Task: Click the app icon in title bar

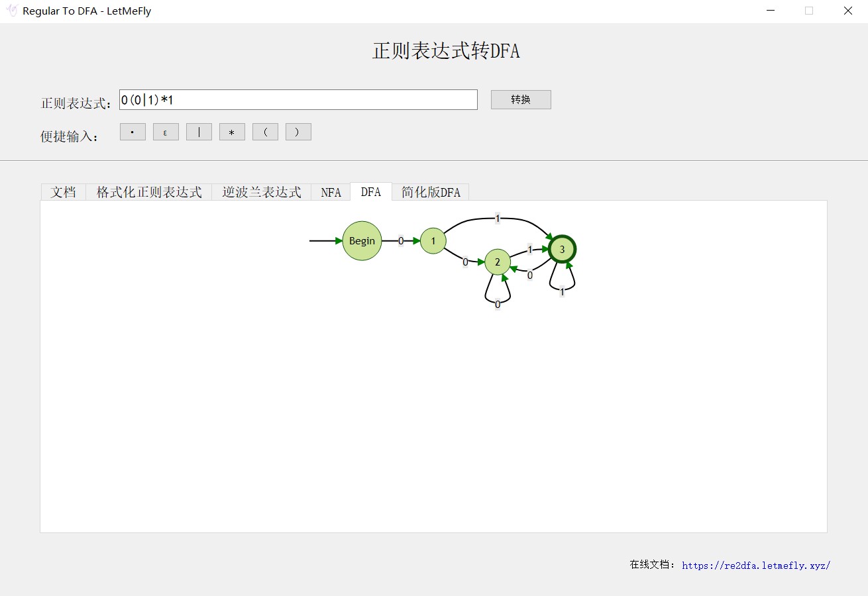Action: pyautogui.click(x=11, y=11)
